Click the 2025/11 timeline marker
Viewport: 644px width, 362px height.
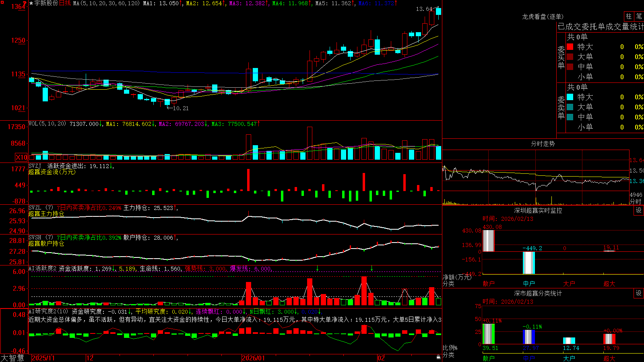click(x=43, y=358)
